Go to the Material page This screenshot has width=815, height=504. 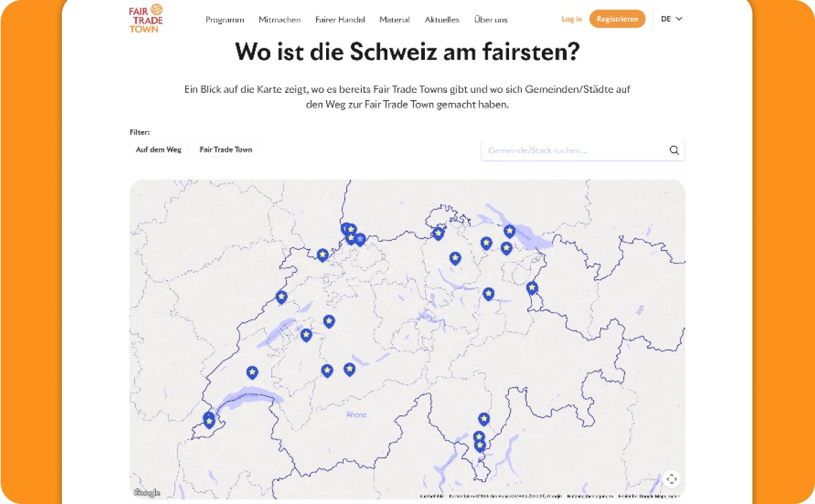tap(394, 19)
